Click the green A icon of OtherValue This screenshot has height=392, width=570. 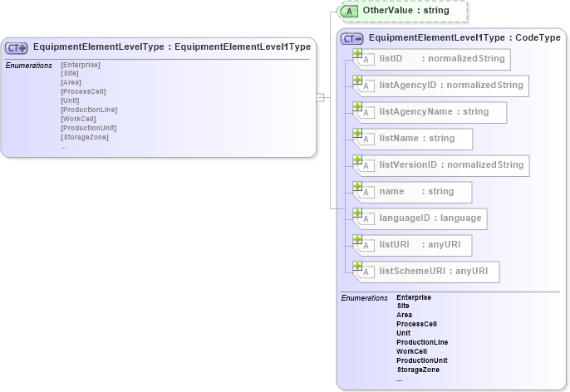point(349,12)
